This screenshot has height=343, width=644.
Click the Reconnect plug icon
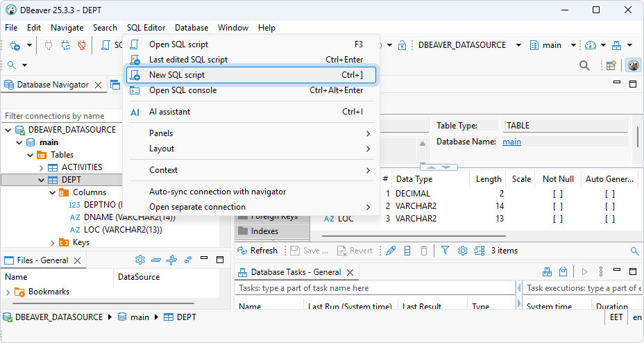(66, 45)
